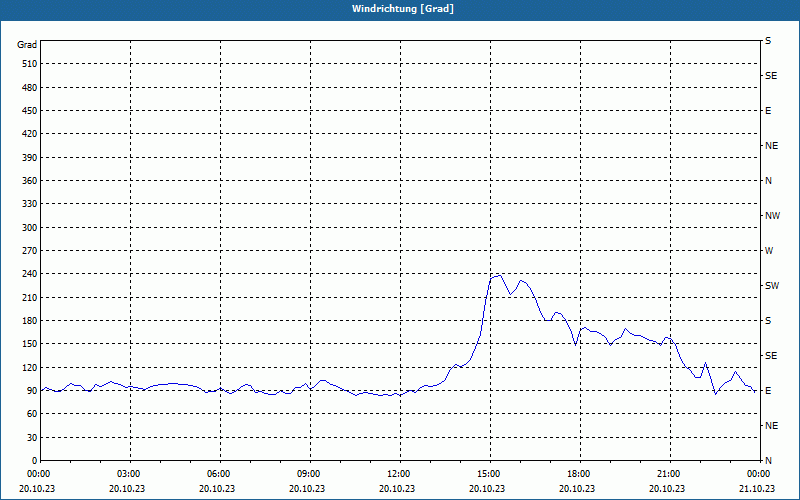800x500 pixels.
Task: Pick the 270 y-axis tick label
Action: [30, 251]
